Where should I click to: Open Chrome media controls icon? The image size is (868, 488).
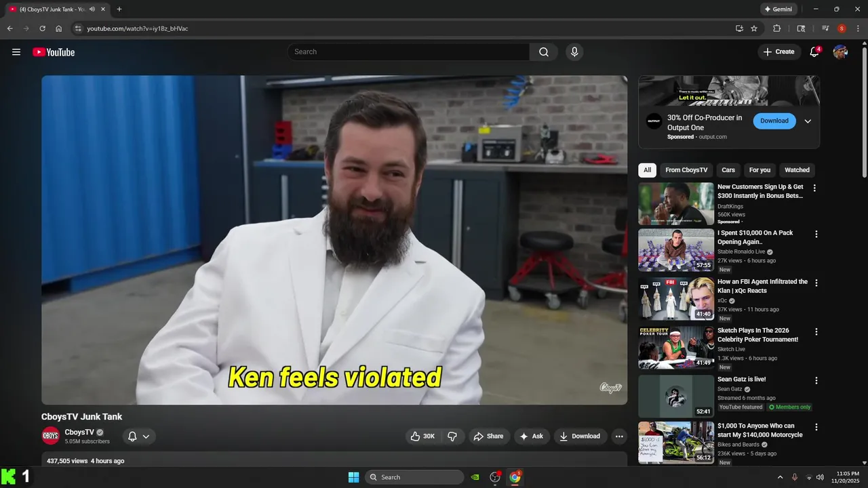(825, 28)
